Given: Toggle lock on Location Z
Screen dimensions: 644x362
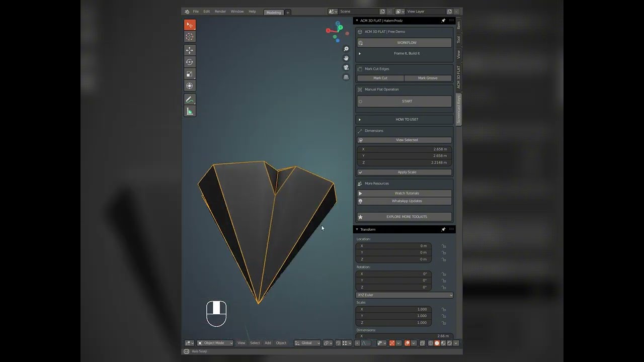Looking at the screenshot, I should tap(444, 259).
